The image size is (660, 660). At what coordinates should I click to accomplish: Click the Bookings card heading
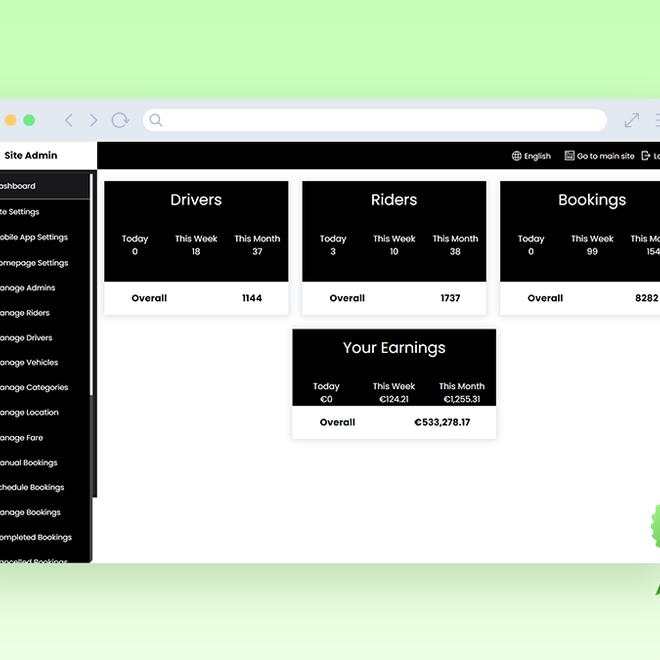(x=592, y=200)
